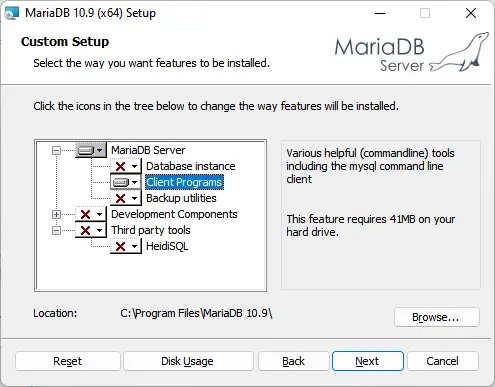The image size is (495, 387).
Task: Expand the Development Components tree node
Action: [56, 214]
